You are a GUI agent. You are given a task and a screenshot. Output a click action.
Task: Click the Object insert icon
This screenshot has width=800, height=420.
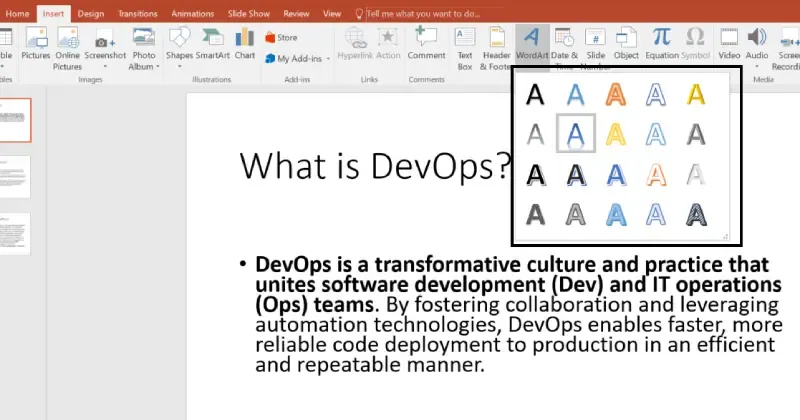(626, 38)
